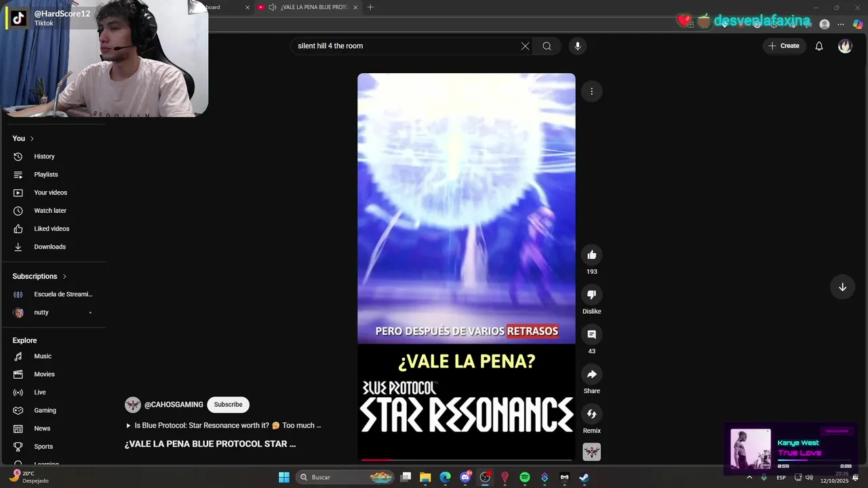Open the taskbar clock showing 12/10/2025

(x=834, y=477)
